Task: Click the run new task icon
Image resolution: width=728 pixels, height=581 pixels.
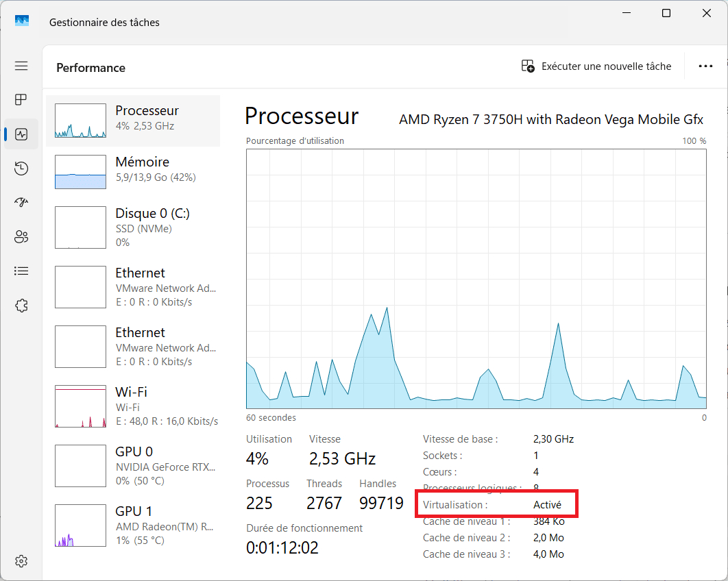Action: [x=528, y=66]
